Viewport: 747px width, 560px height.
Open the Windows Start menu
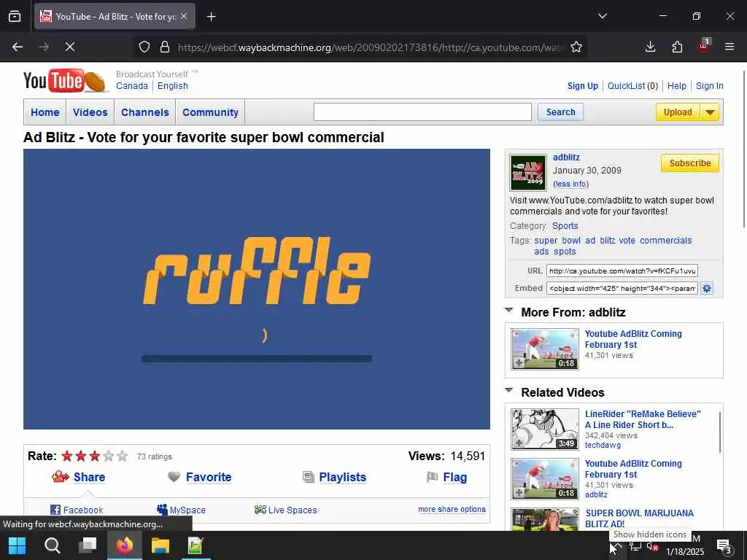(18, 545)
